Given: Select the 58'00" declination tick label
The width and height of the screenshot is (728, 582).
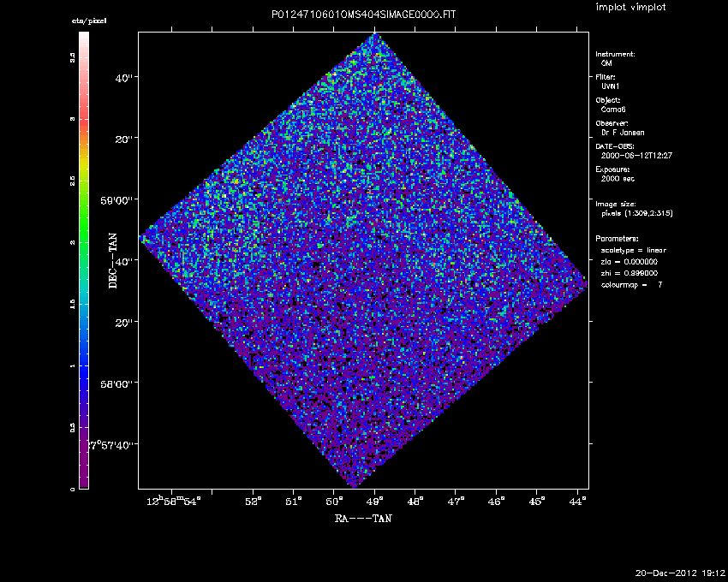Looking at the screenshot, I should click(x=120, y=383).
